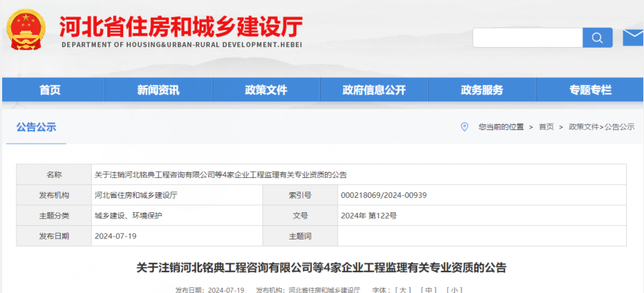Open the 专题专栏 navigation tab
644x293 pixels.
click(x=590, y=90)
